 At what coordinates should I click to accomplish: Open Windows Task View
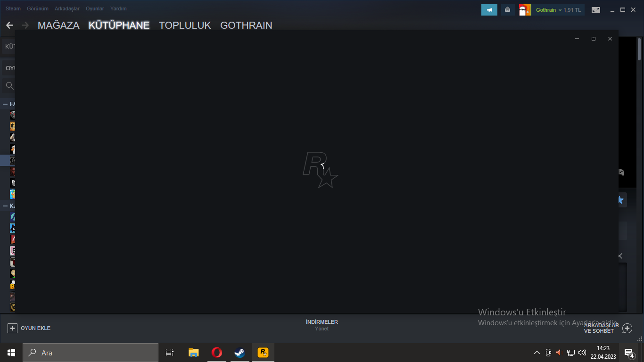click(170, 353)
